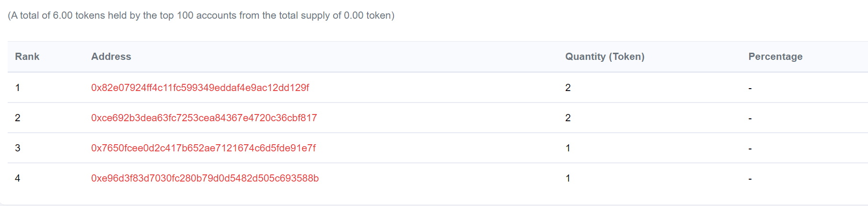This screenshot has width=868, height=206.
Task: Click the total supply summary text
Action: (201, 15)
